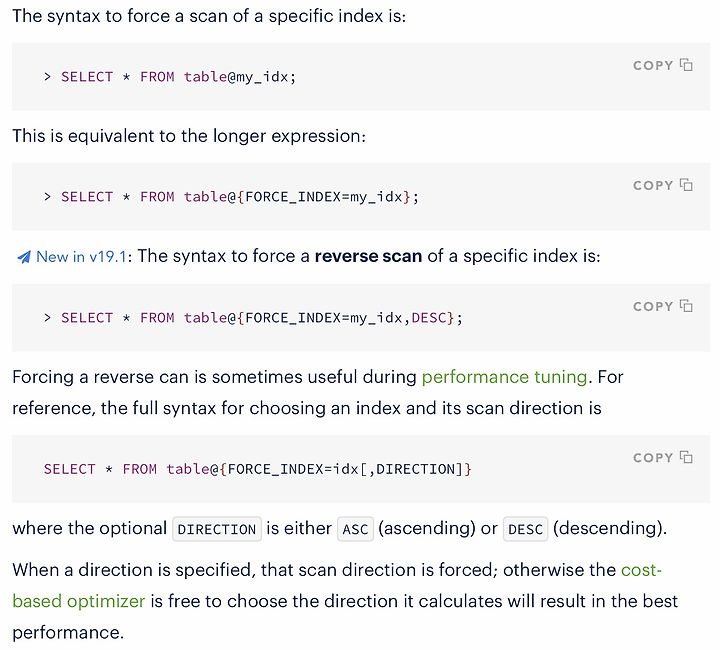Click the paper plane New in v19.1 icon
720x650 pixels.
24,257
